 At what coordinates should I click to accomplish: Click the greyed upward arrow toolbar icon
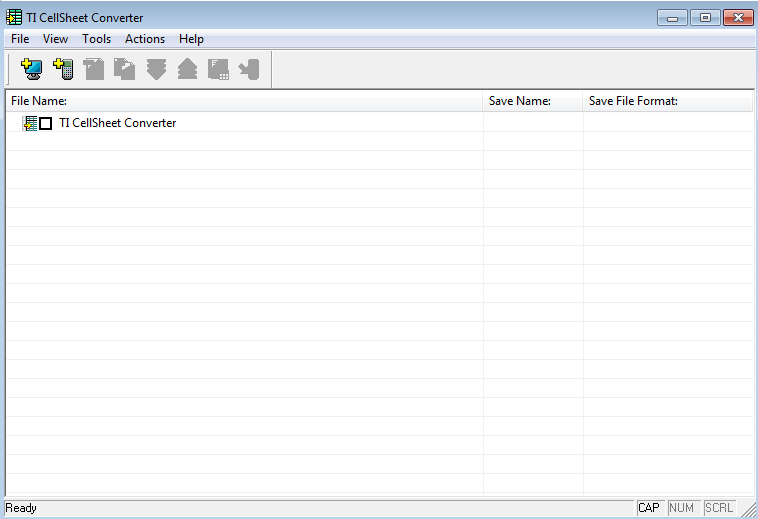click(187, 69)
